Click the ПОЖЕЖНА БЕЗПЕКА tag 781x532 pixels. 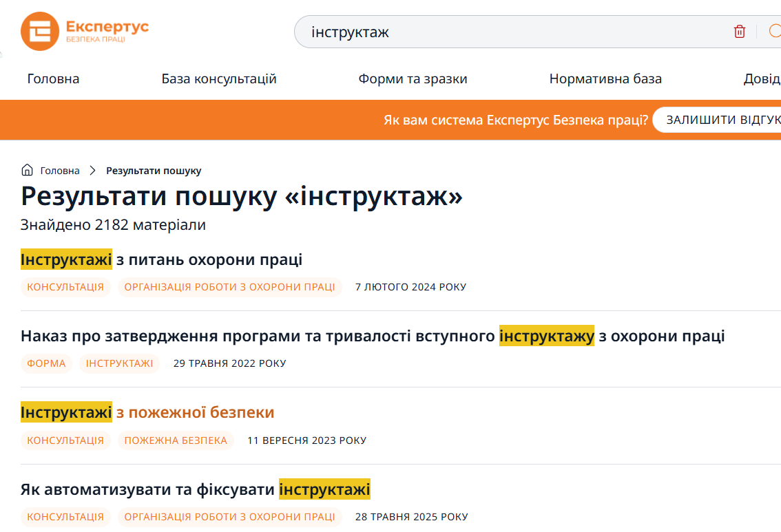coord(176,440)
